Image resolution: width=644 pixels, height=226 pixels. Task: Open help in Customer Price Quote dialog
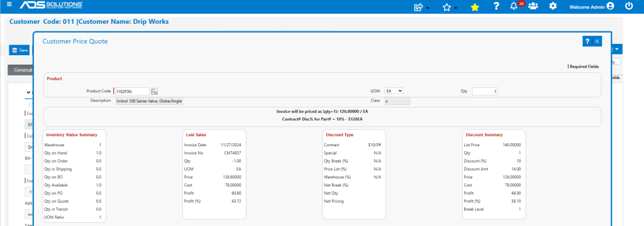click(x=587, y=41)
